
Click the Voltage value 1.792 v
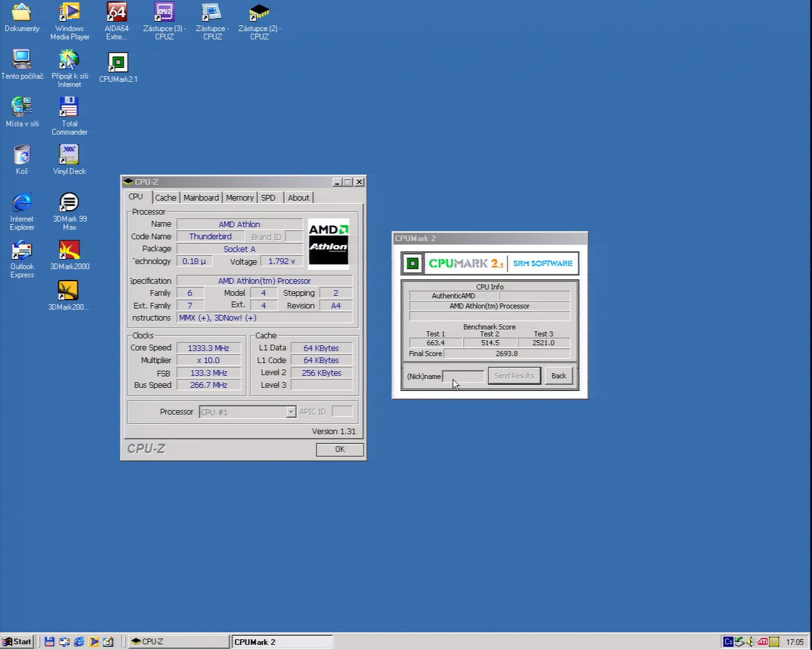click(281, 262)
